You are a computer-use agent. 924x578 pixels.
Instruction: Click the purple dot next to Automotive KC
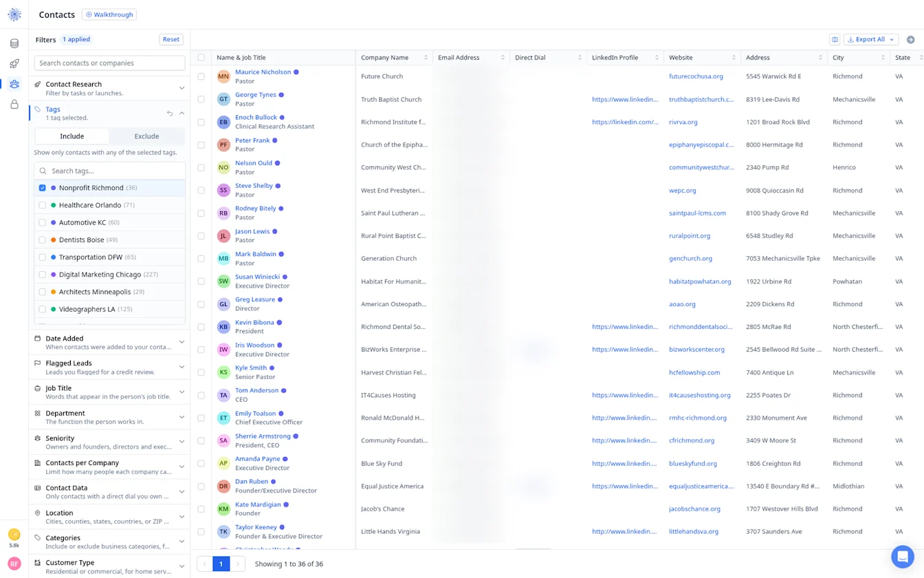pos(54,222)
